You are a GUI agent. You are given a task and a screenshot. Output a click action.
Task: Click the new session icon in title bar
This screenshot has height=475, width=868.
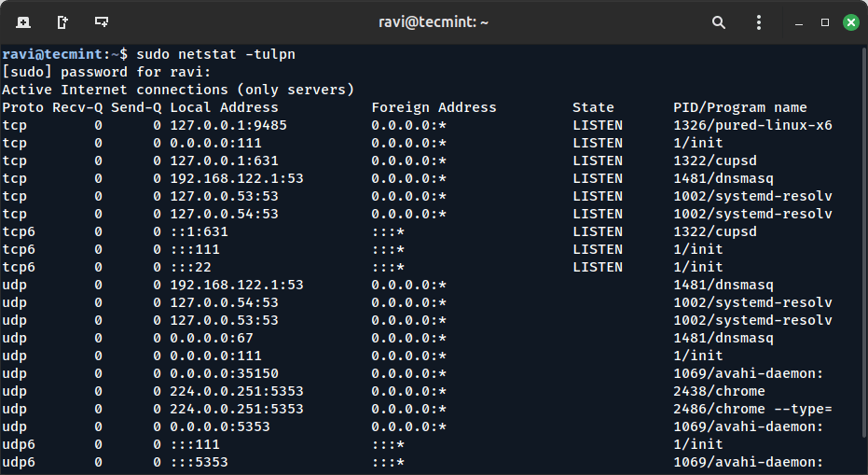tap(22, 21)
